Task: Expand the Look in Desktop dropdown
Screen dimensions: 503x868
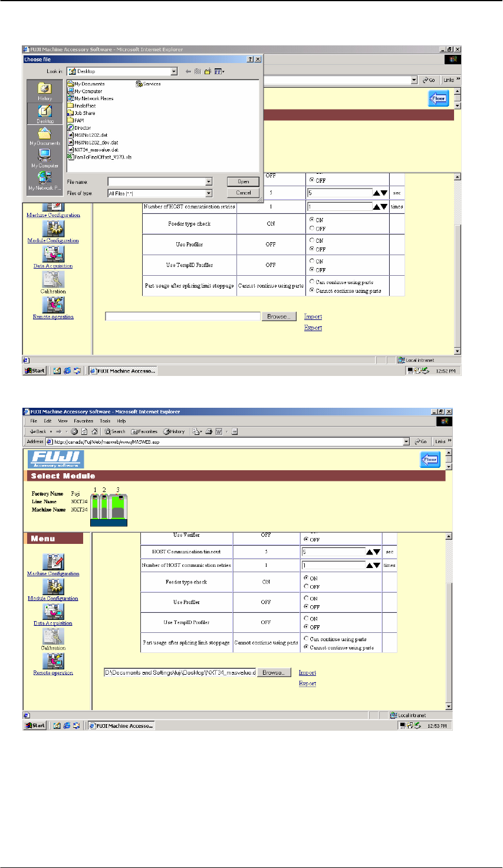Action: click(174, 71)
